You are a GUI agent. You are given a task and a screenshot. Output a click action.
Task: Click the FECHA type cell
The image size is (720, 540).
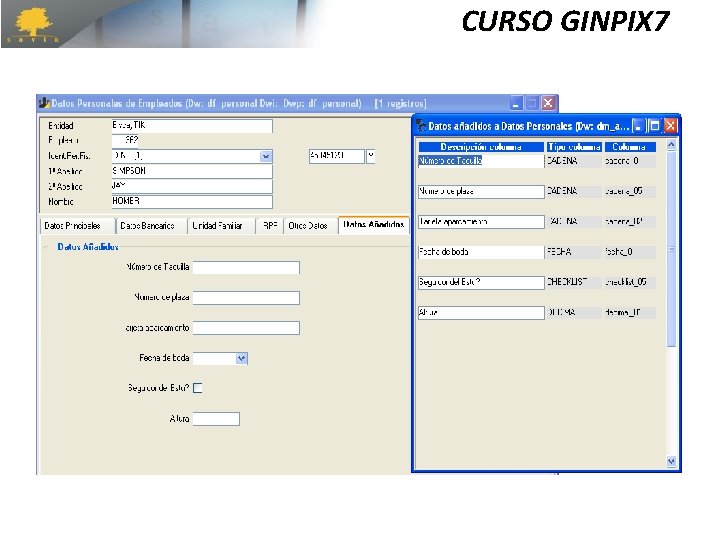[574, 252]
